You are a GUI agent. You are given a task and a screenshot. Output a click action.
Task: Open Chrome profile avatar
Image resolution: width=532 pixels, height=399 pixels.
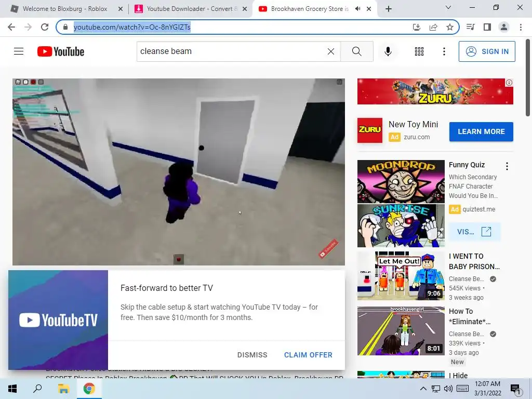pyautogui.click(x=504, y=27)
